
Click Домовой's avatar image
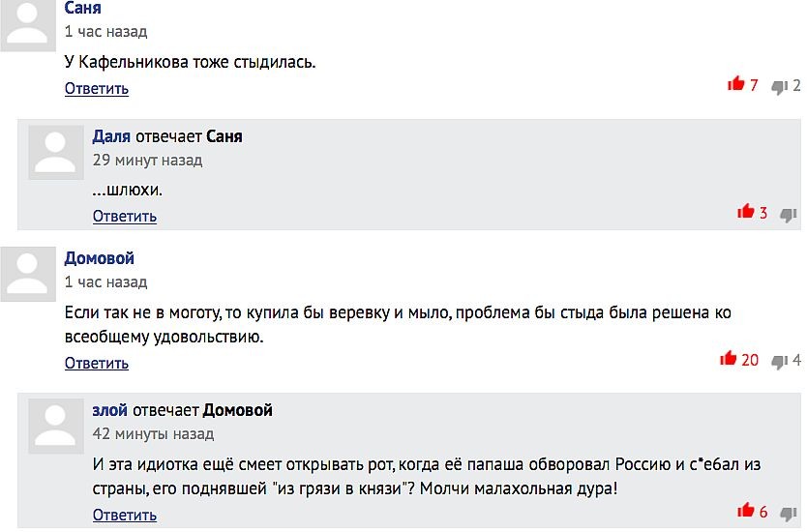(x=28, y=274)
